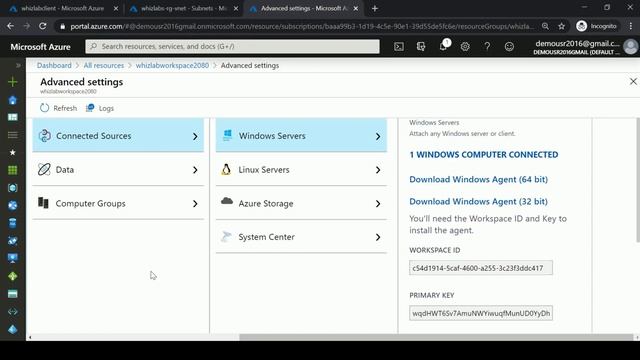640x360 pixels.
Task: Close the Advanced settings blade
Action: [x=633, y=82]
